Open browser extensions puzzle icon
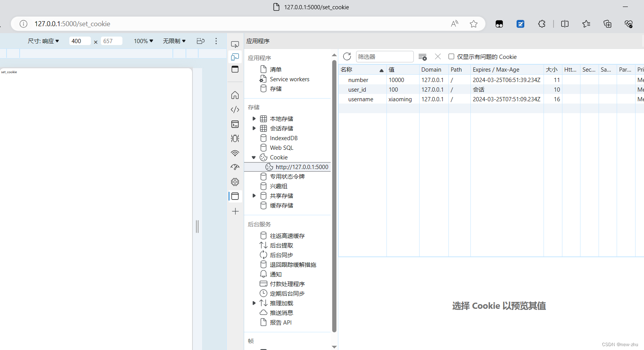This screenshot has height=350, width=644. pyautogui.click(x=542, y=24)
